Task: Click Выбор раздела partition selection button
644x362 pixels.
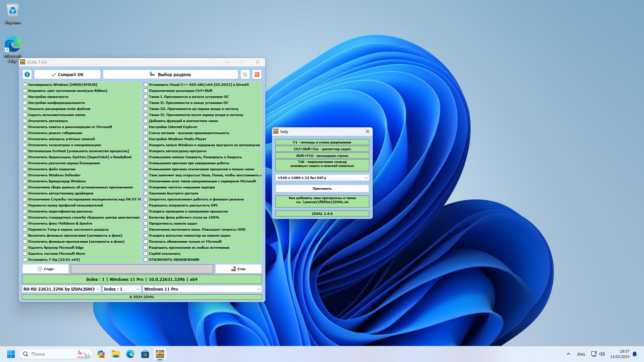Action: pyautogui.click(x=170, y=74)
